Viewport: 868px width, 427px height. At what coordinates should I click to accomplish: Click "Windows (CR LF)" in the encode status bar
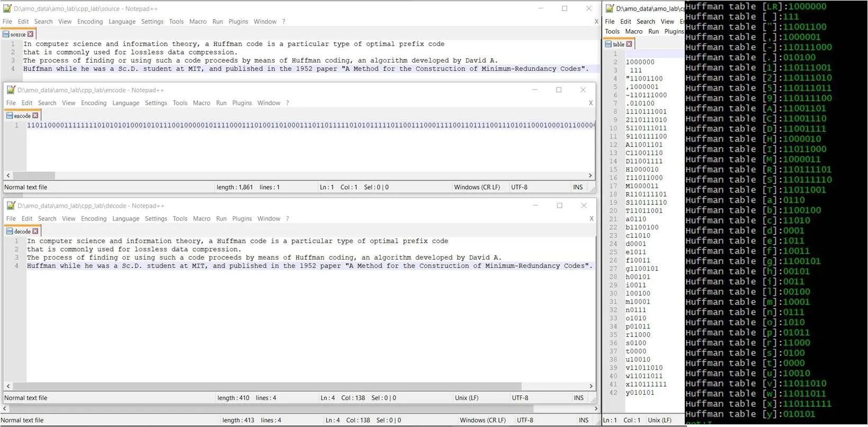pyautogui.click(x=477, y=188)
